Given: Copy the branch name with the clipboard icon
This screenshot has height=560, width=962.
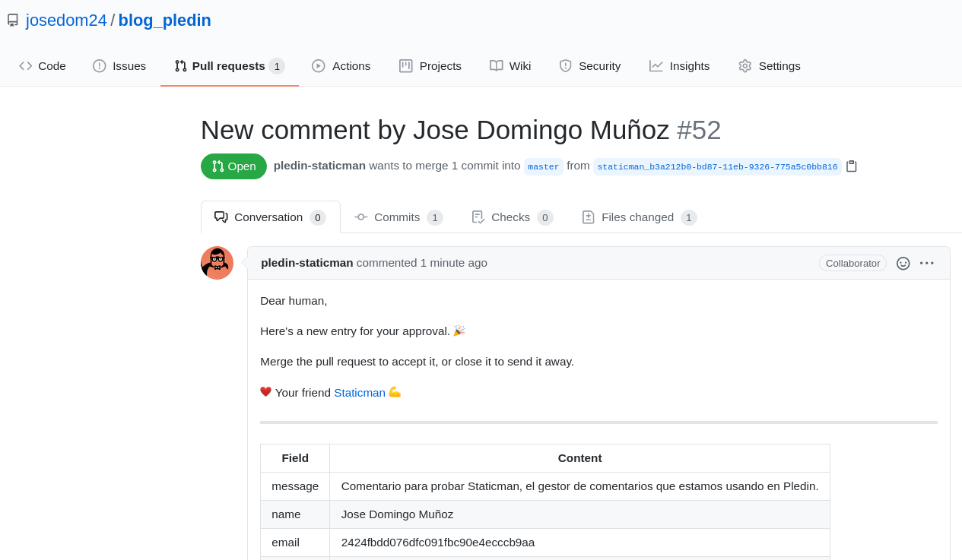Looking at the screenshot, I should 851,166.
